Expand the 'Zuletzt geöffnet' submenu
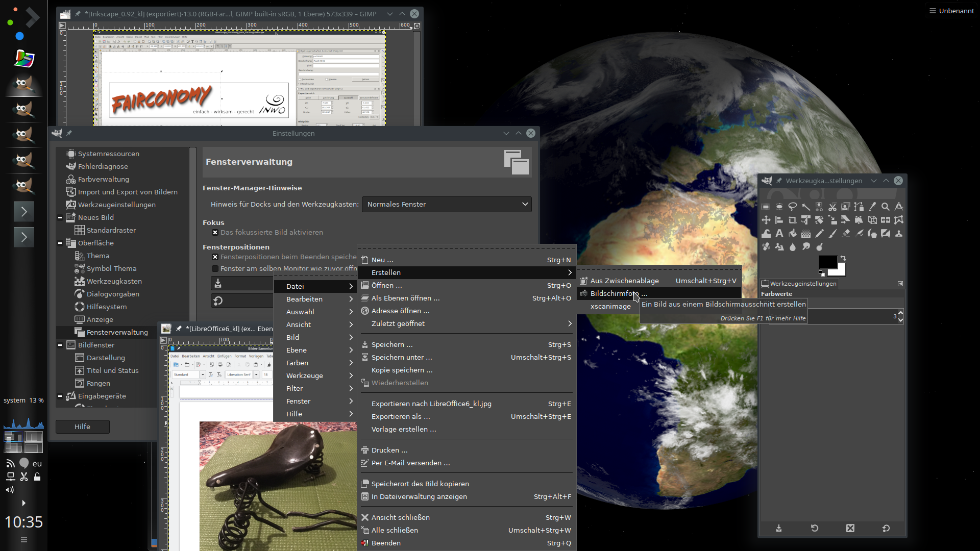Image resolution: width=980 pixels, height=551 pixels. 467,324
